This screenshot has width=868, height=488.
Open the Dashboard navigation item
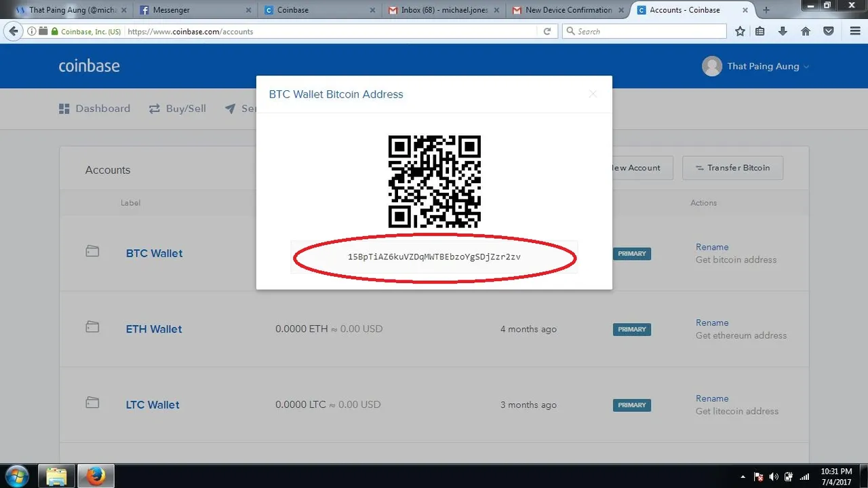94,109
